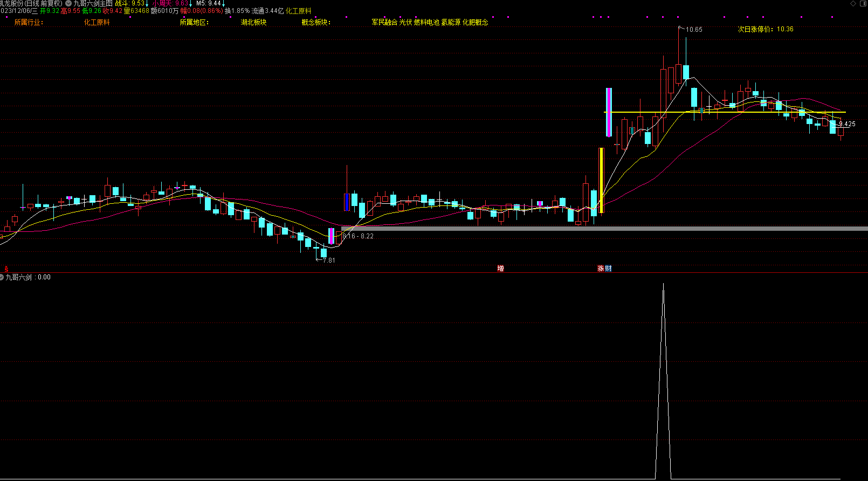Image resolution: width=868 pixels, height=481 pixels.
Task: Click the 开9.32 opening price value
Action: point(50,11)
